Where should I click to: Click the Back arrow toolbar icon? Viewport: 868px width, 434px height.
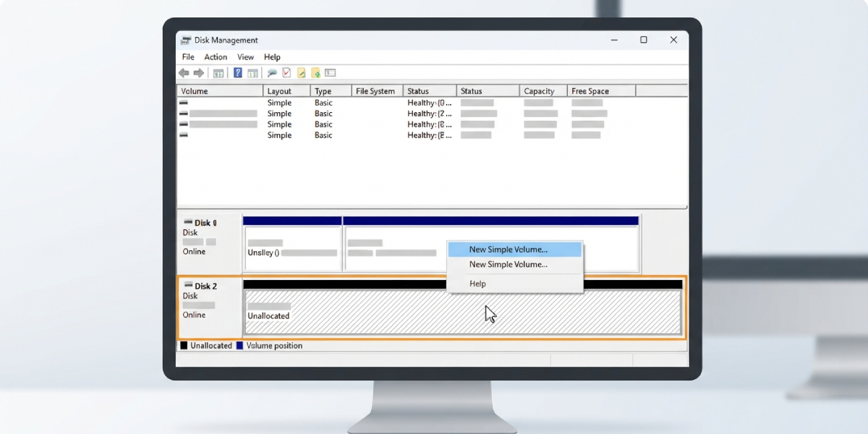coord(184,73)
